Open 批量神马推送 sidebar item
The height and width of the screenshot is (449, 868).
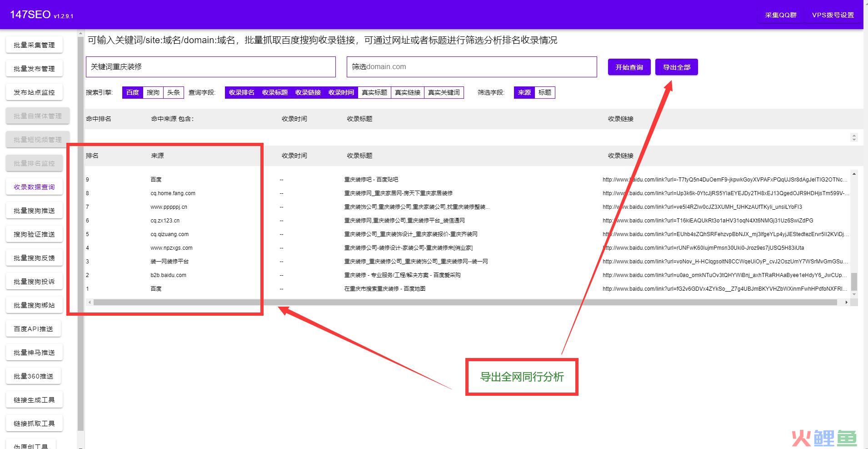34,353
